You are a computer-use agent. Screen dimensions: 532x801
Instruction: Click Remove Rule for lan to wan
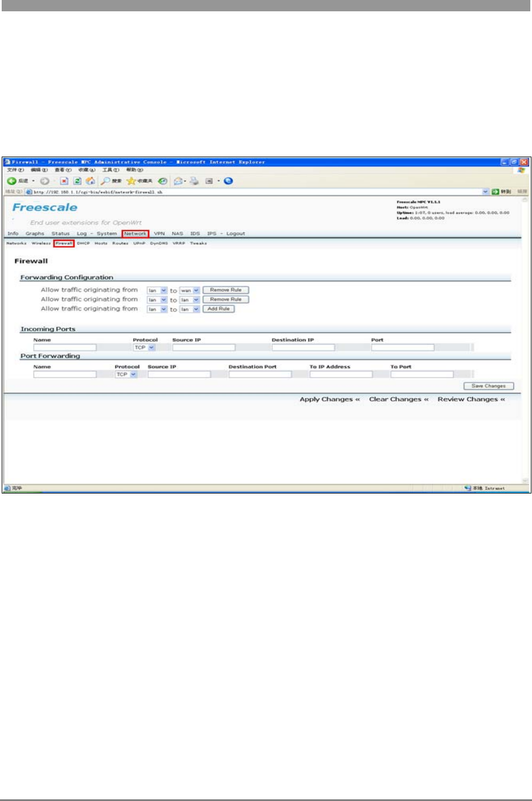(x=226, y=290)
